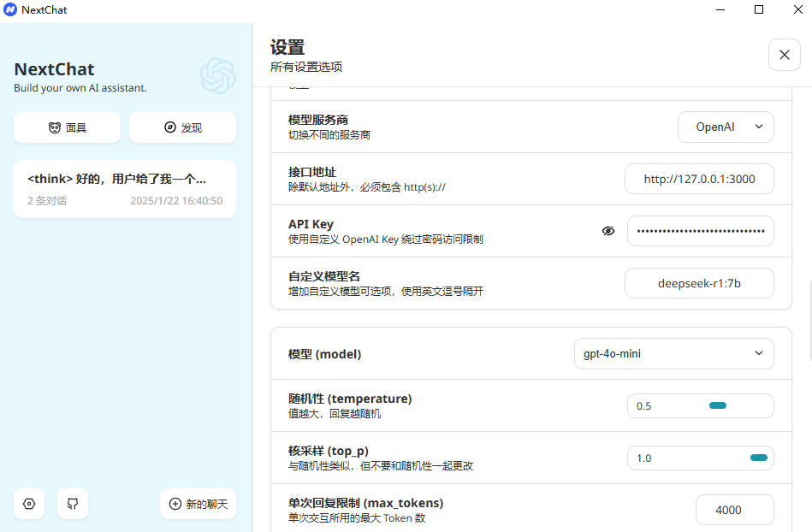The image size is (812, 532).
Task: Click the 模型服务商 label
Action: 318,120
